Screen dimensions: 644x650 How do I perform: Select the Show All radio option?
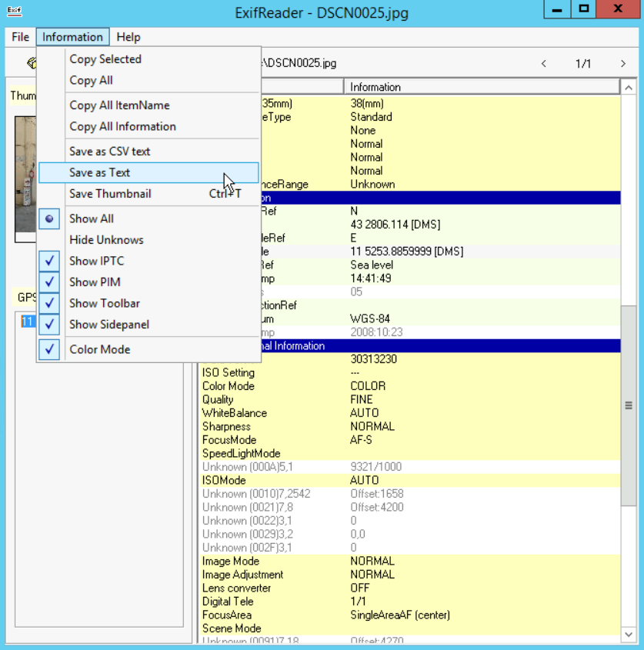[92, 218]
